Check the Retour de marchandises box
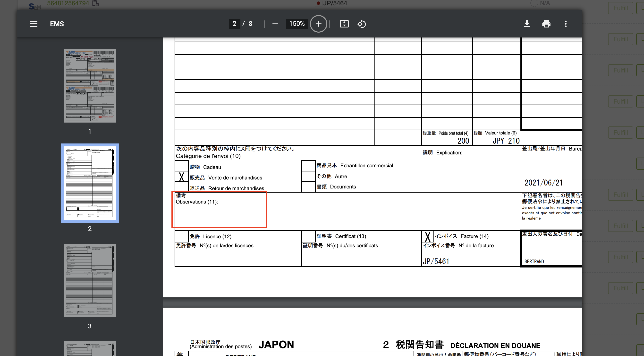644x356 pixels. (181, 187)
